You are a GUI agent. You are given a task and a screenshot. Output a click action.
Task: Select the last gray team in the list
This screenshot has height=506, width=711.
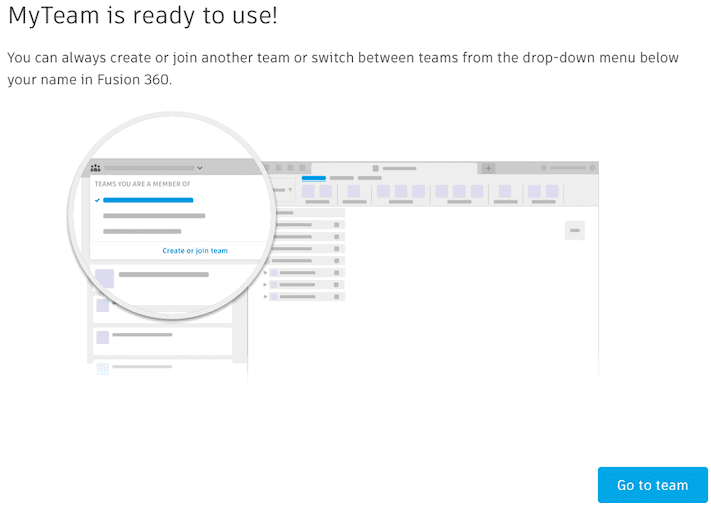pyautogui.click(x=142, y=231)
